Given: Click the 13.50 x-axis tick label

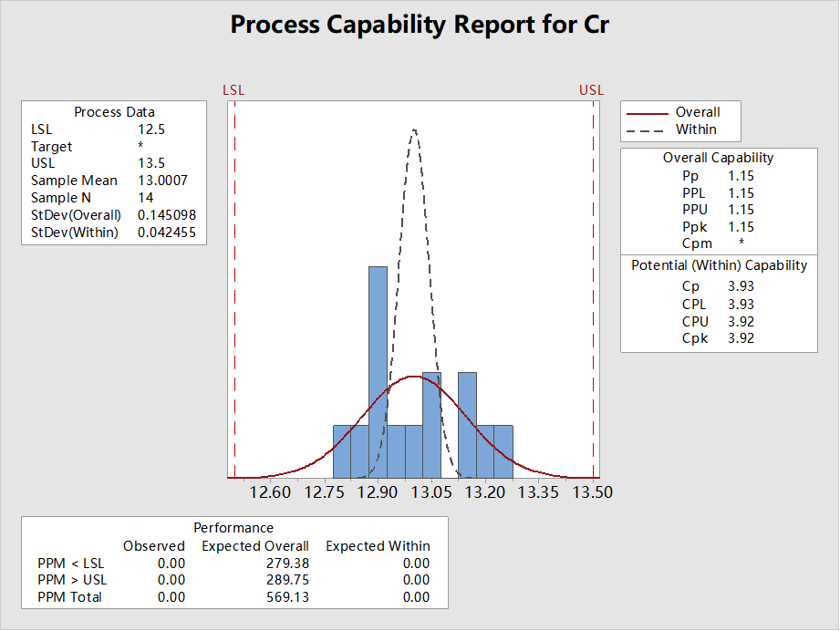Looking at the screenshot, I should tap(593, 492).
